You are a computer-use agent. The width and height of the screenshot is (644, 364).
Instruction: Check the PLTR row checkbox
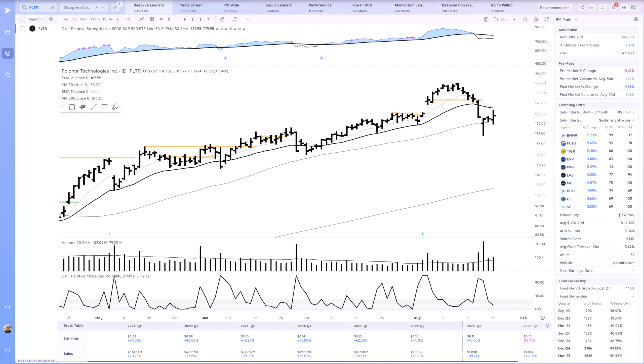click(x=23, y=29)
